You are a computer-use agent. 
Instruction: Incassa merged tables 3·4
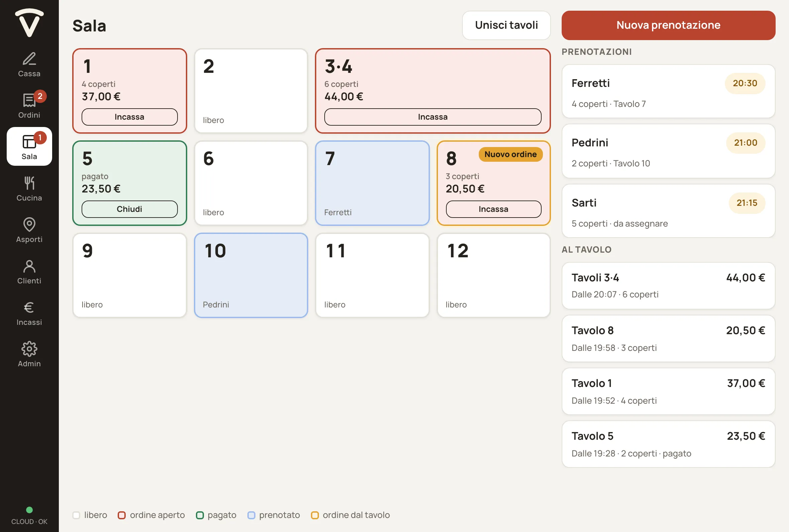(433, 117)
